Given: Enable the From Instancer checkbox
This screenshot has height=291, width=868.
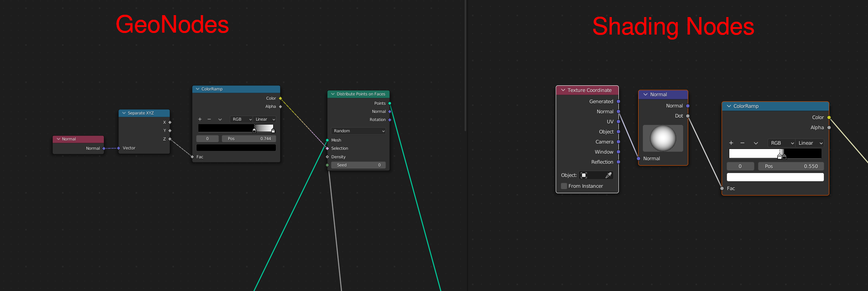Looking at the screenshot, I should (x=564, y=186).
